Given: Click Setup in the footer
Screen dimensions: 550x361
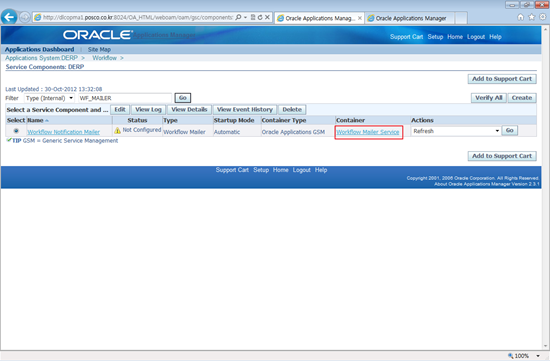Looking at the screenshot, I should pos(261,170).
